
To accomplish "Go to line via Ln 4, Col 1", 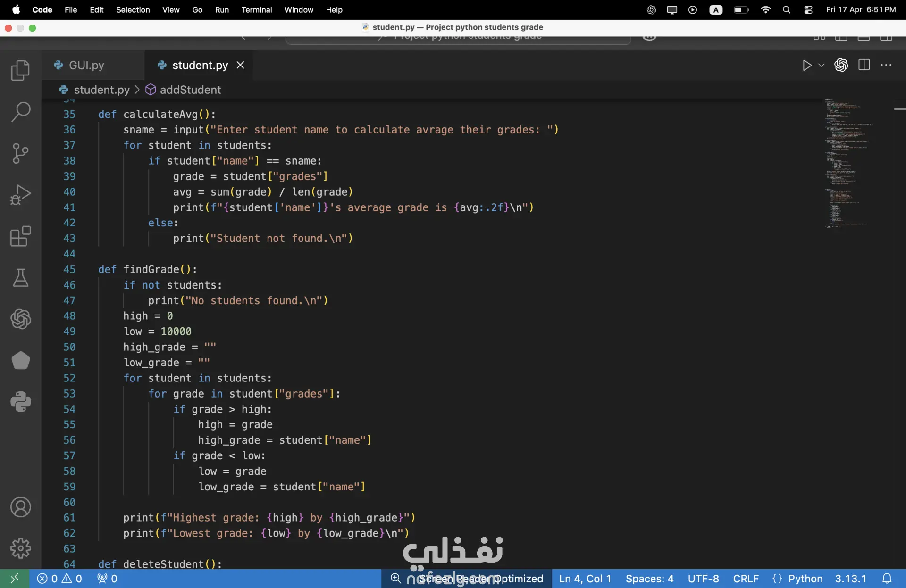I will pyautogui.click(x=585, y=578).
